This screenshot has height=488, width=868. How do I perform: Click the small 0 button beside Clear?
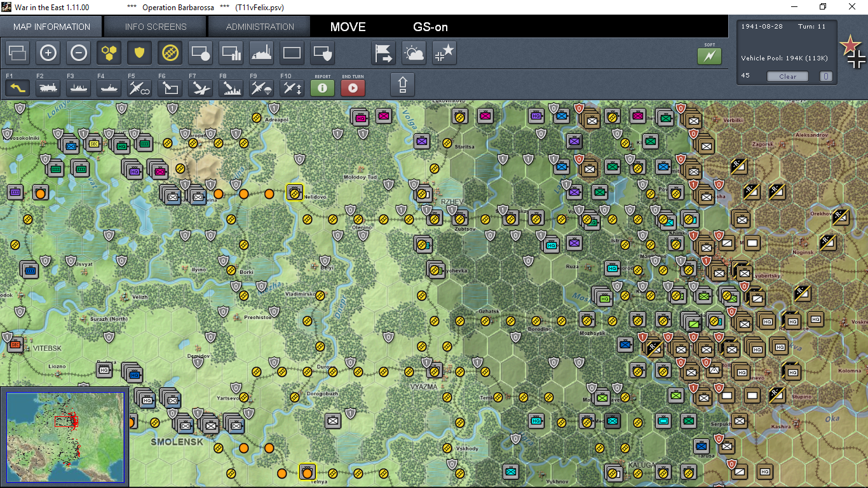825,76
